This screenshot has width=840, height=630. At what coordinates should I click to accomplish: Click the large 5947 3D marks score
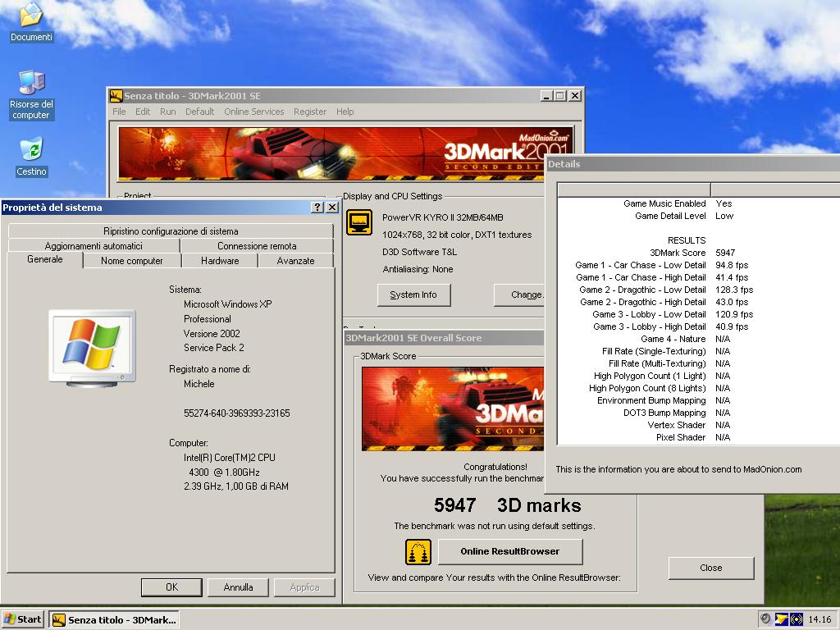point(507,505)
